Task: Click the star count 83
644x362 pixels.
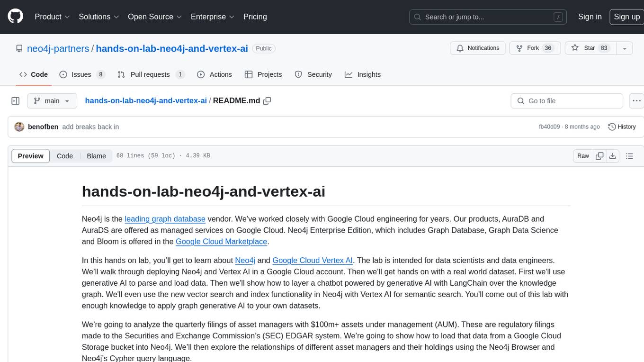Action: tap(604, 48)
